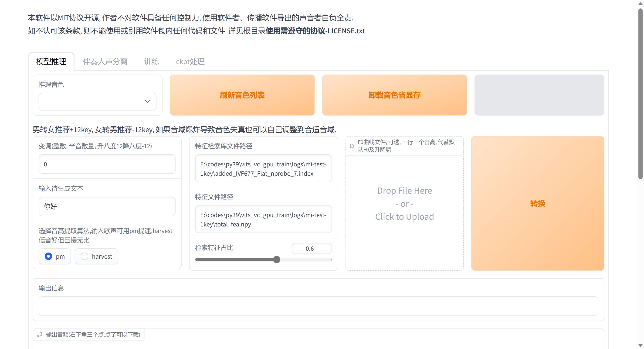644x349 pixels.
Task: Hit the large 转换 button
Action: click(538, 203)
